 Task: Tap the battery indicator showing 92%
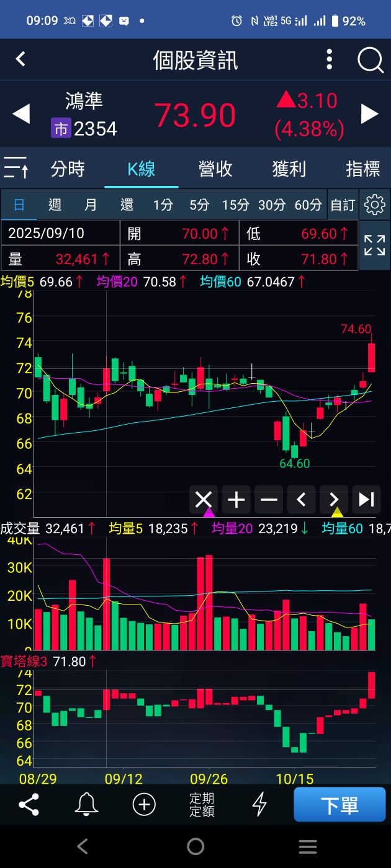(x=348, y=21)
